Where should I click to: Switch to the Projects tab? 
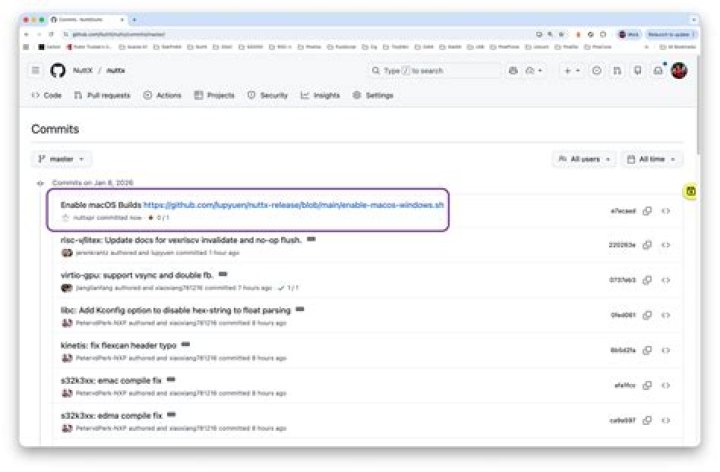point(214,95)
